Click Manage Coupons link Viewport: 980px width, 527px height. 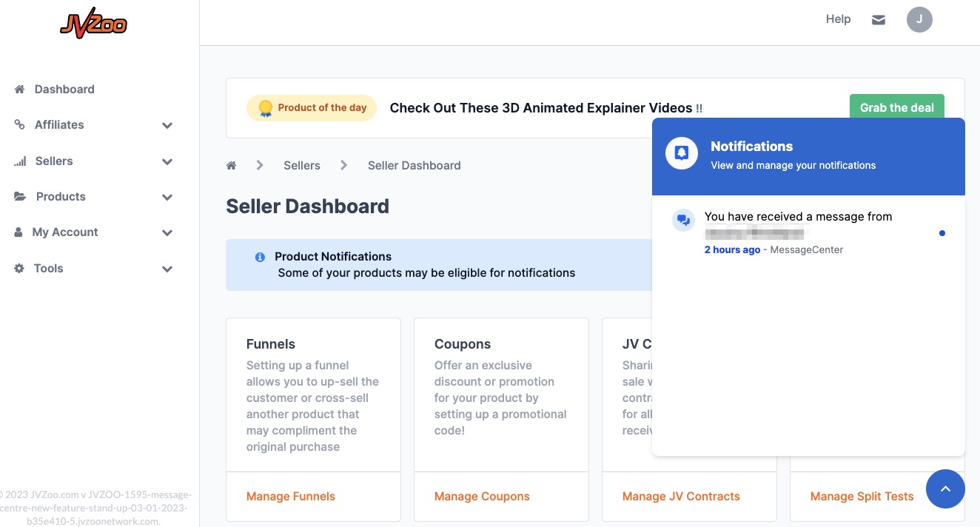pos(482,496)
